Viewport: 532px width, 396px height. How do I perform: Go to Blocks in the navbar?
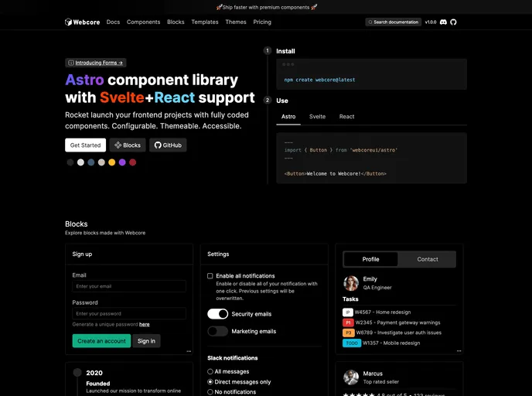(x=176, y=22)
